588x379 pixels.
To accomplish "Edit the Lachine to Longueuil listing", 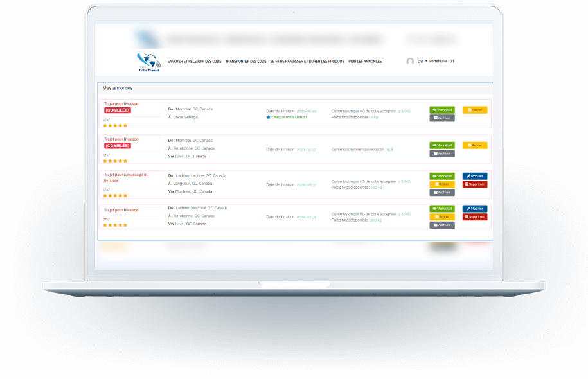I will point(475,176).
